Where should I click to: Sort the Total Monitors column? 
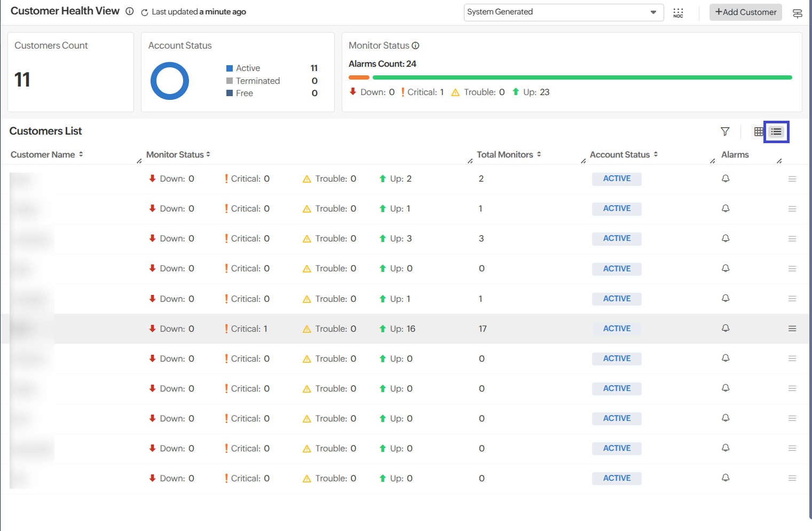point(539,154)
